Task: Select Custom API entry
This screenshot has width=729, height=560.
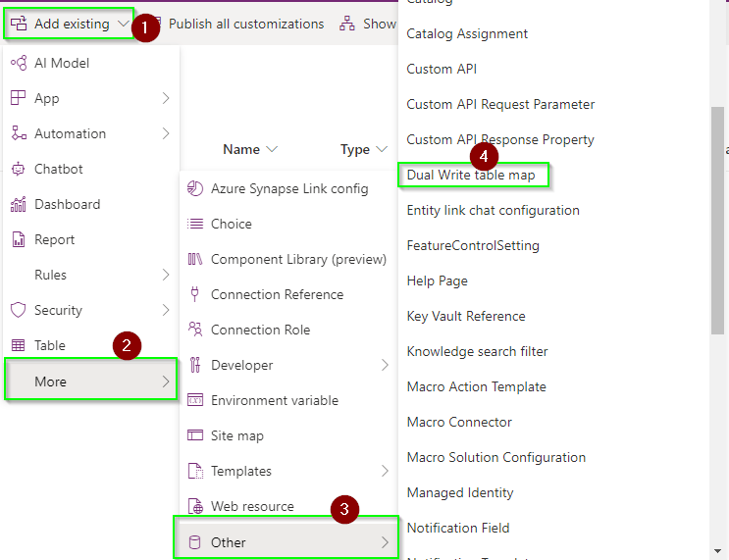Action: tap(442, 69)
